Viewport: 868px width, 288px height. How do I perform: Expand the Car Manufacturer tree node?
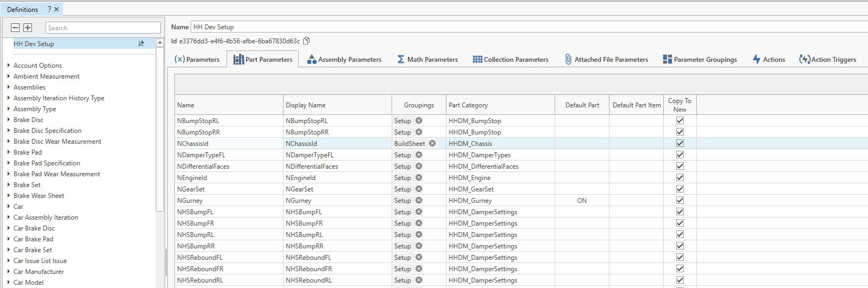9,271
